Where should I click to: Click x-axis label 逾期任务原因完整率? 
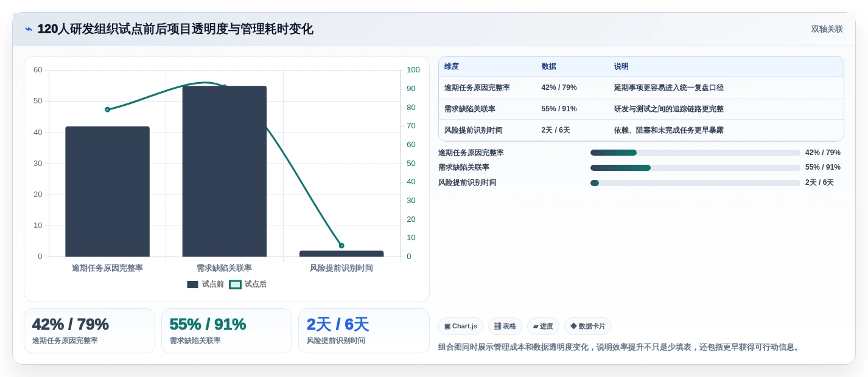(x=107, y=268)
